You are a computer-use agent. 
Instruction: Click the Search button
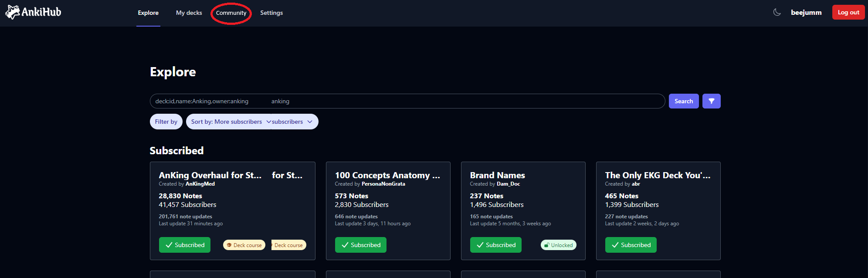tap(684, 101)
